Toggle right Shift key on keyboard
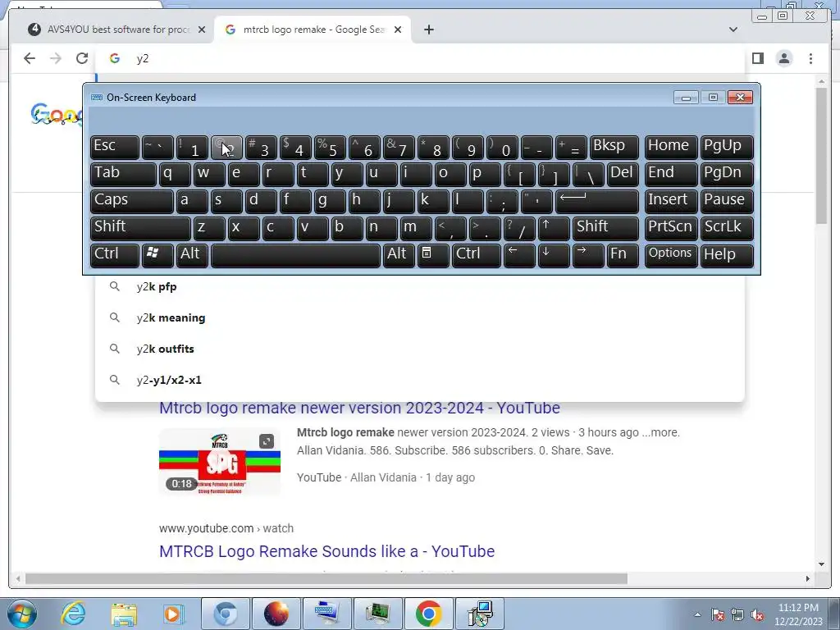 click(605, 228)
